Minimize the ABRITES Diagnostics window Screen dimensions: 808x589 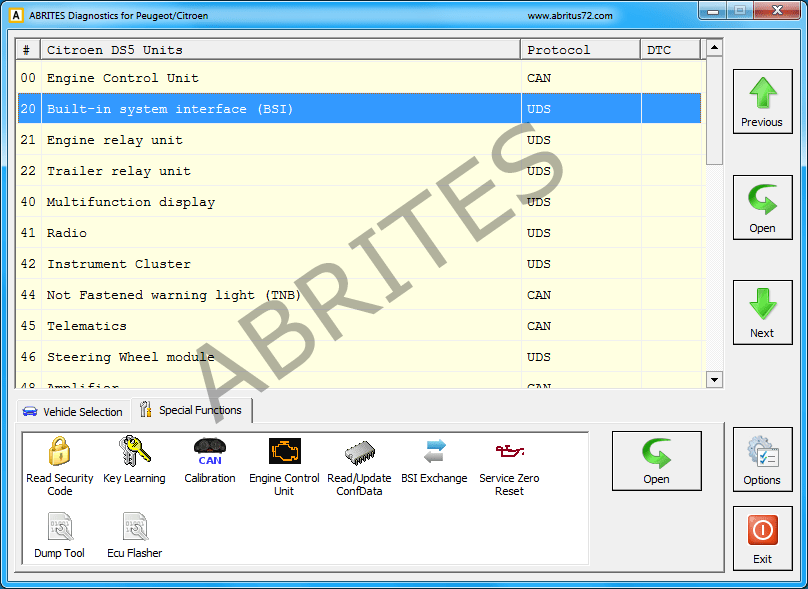[713, 11]
